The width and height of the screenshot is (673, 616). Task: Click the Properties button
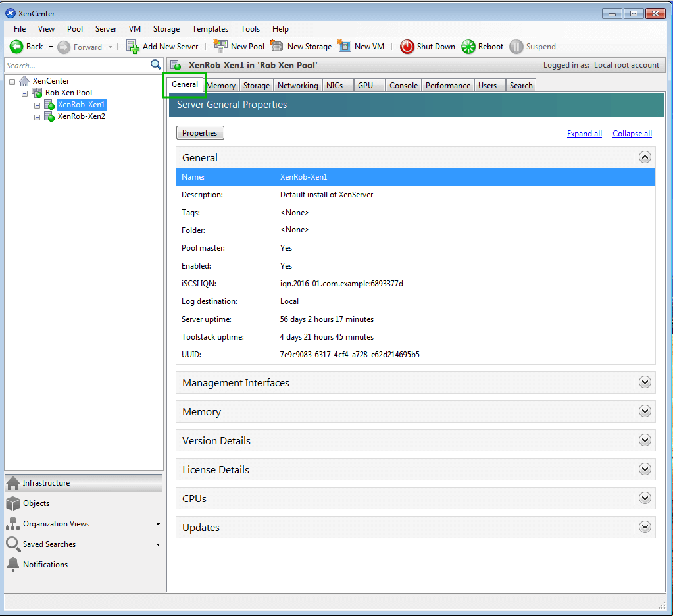200,133
